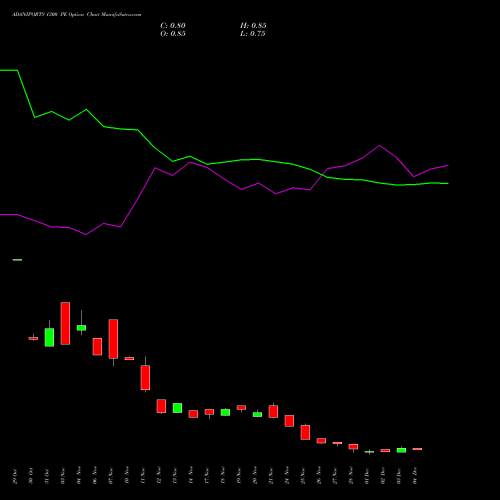Select the close value C: 0.80

[173, 26]
